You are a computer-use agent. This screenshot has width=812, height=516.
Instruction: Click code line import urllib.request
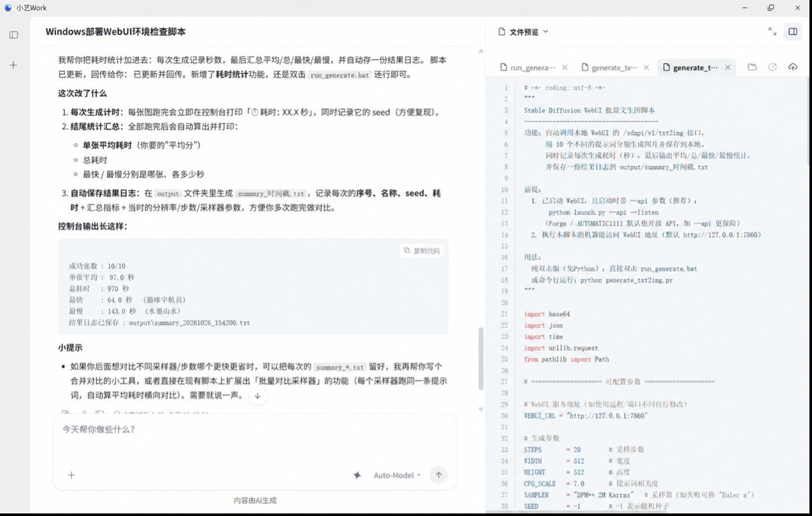(561, 348)
